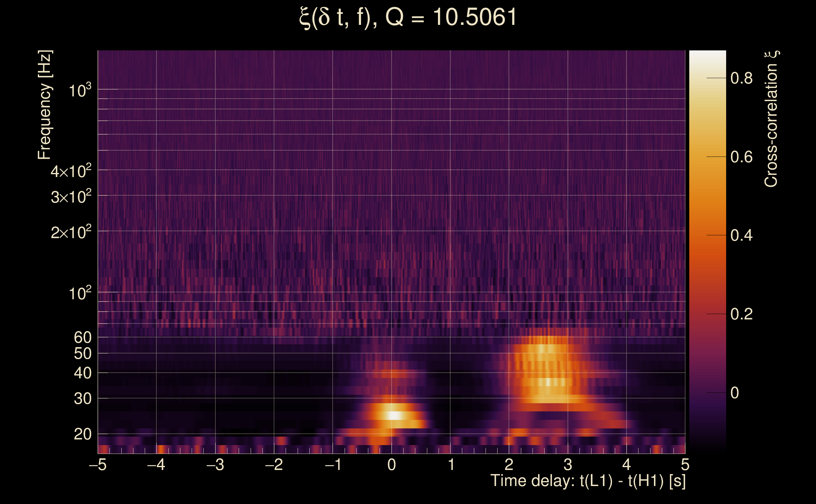Click the x-axis tick label –5
Image resolution: width=816 pixels, height=504 pixels.
[x=98, y=465]
